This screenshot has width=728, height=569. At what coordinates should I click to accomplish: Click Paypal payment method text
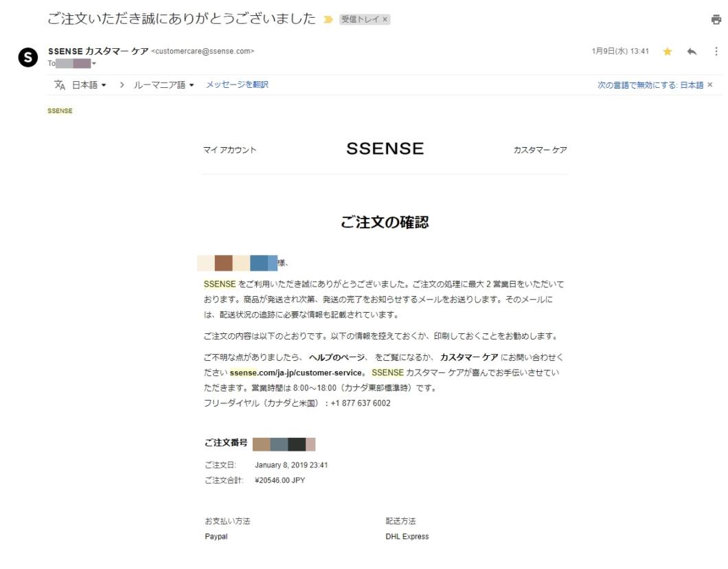pos(216,537)
